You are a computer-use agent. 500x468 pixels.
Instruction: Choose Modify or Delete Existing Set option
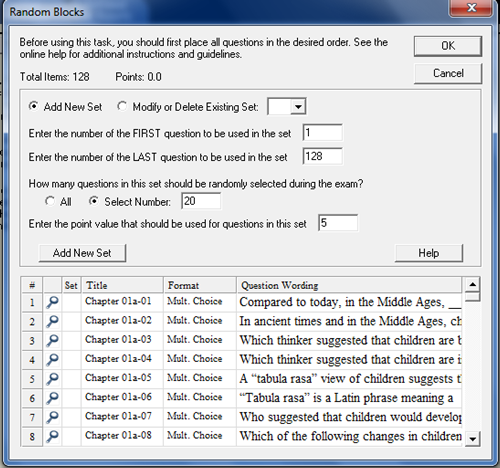coord(122,106)
